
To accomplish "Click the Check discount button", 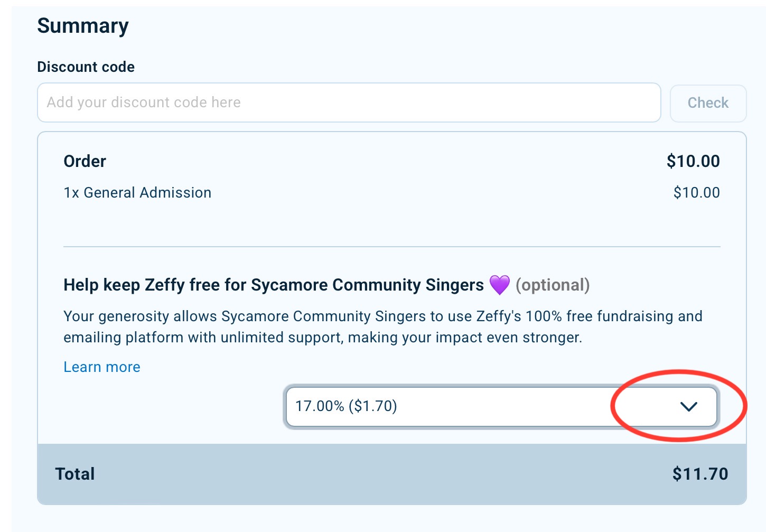I will coord(708,103).
